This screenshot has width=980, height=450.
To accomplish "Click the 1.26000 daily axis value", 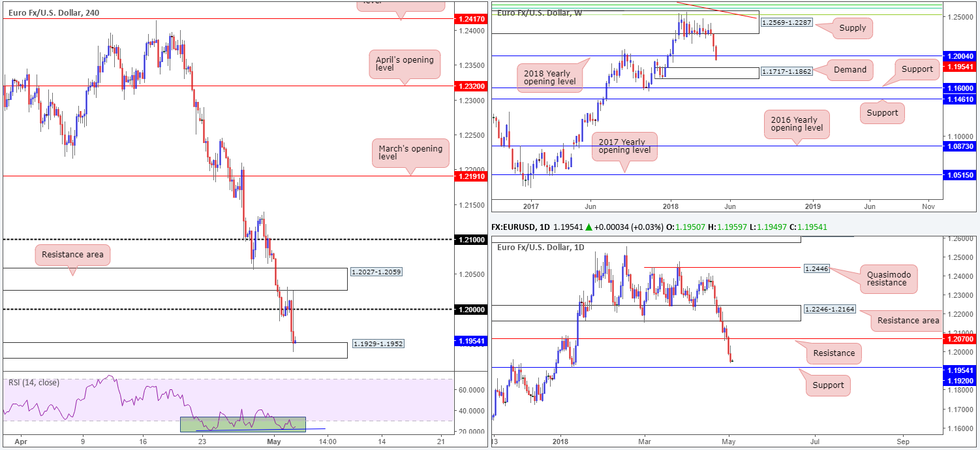I will point(959,238).
